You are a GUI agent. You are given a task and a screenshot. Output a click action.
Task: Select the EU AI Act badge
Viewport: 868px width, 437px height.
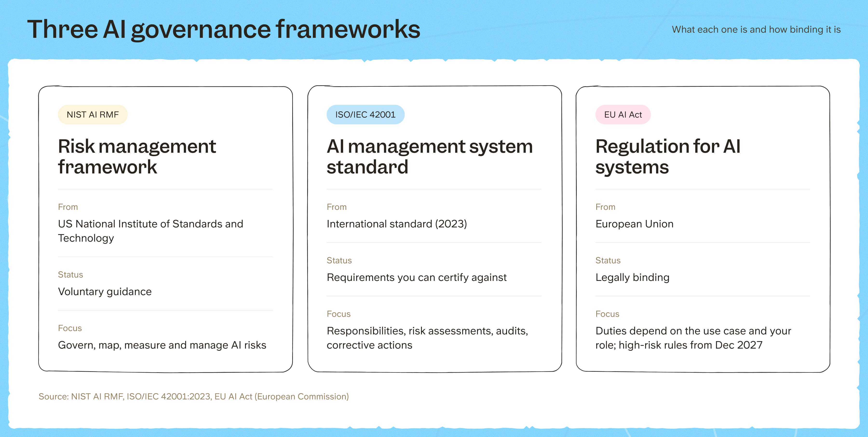623,114
